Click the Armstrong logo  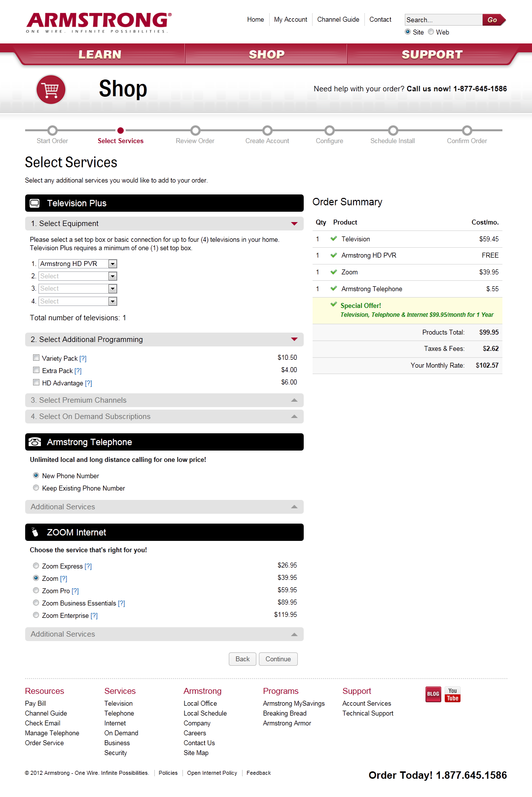pyautogui.click(x=99, y=22)
